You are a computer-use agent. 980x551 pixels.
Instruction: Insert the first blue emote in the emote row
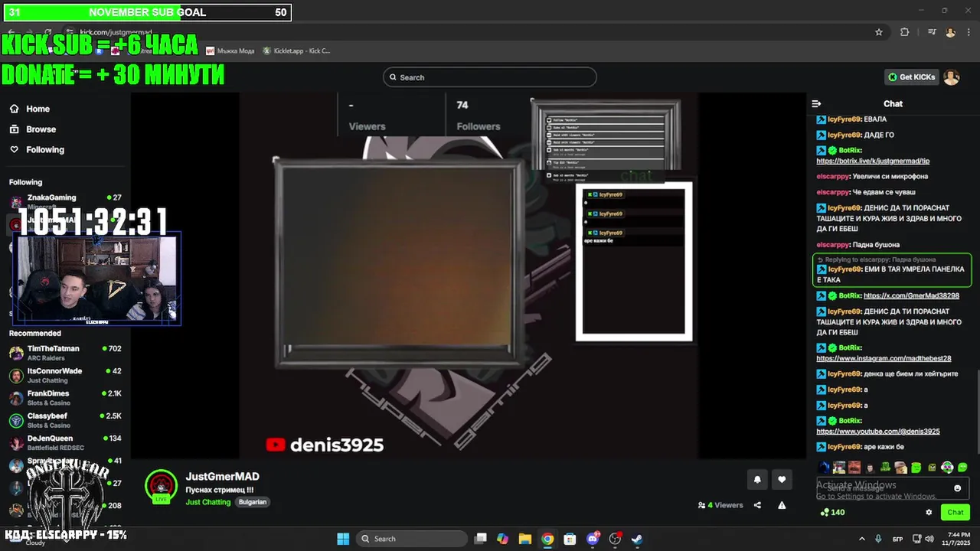point(824,467)
